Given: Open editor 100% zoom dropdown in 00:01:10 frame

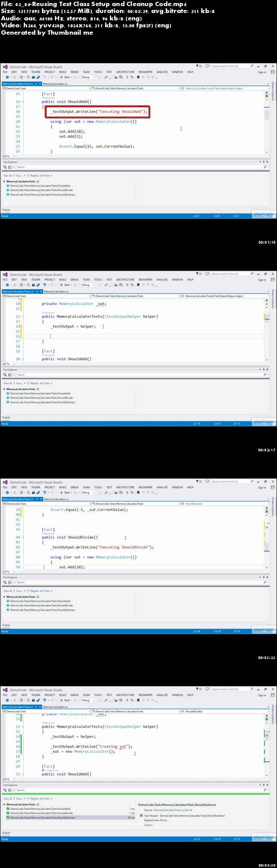Looking at the screenshot, I should click(8, 156).
